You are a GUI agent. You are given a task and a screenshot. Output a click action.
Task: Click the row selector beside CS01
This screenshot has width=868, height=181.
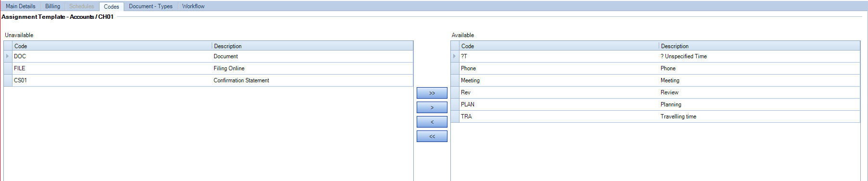click(8, 80)
